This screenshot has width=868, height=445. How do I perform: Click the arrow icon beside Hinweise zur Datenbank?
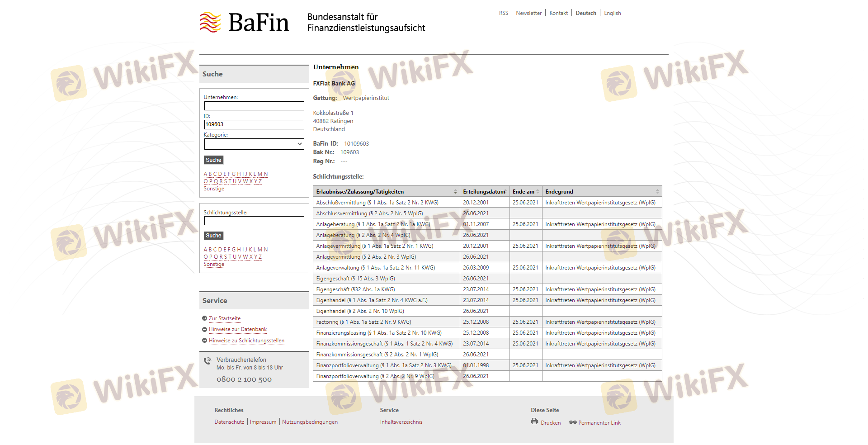[205, 329]
